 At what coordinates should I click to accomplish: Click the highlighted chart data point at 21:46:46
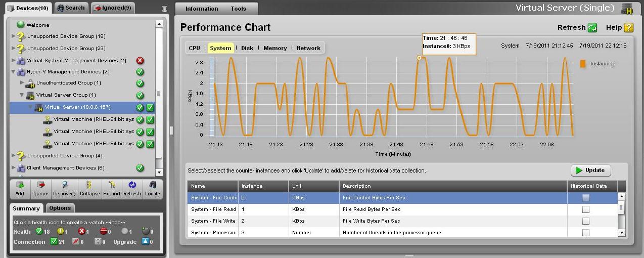tap(419, 58)
